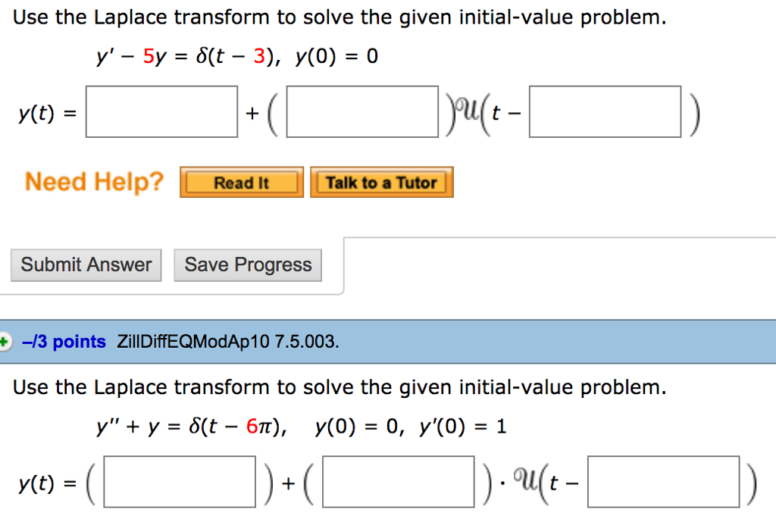776x532 pixels.
Task: Click second parenthesized answer box in problem 7.5.003
Action: pyautogui.click(x=399, y=482)
